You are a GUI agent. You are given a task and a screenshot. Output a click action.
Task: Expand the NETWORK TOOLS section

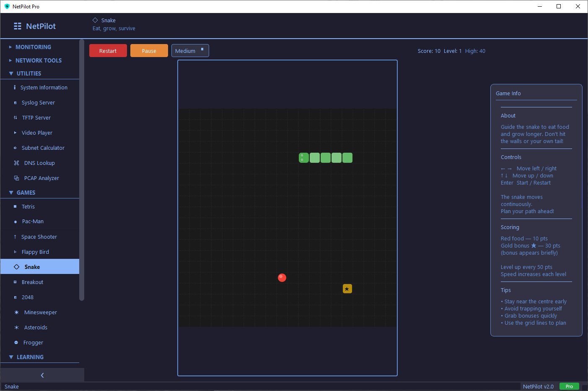tap(38, 60)
